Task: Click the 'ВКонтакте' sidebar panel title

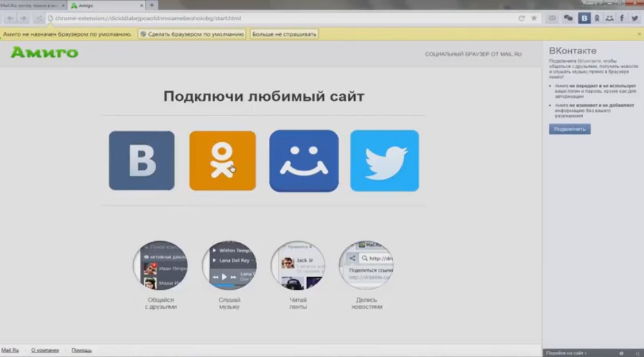Action: (x=573, y=51)
